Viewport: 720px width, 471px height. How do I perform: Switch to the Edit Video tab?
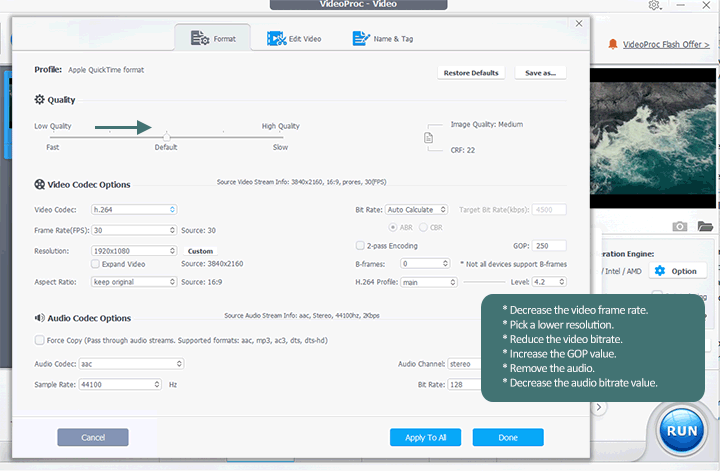[294, 39]
